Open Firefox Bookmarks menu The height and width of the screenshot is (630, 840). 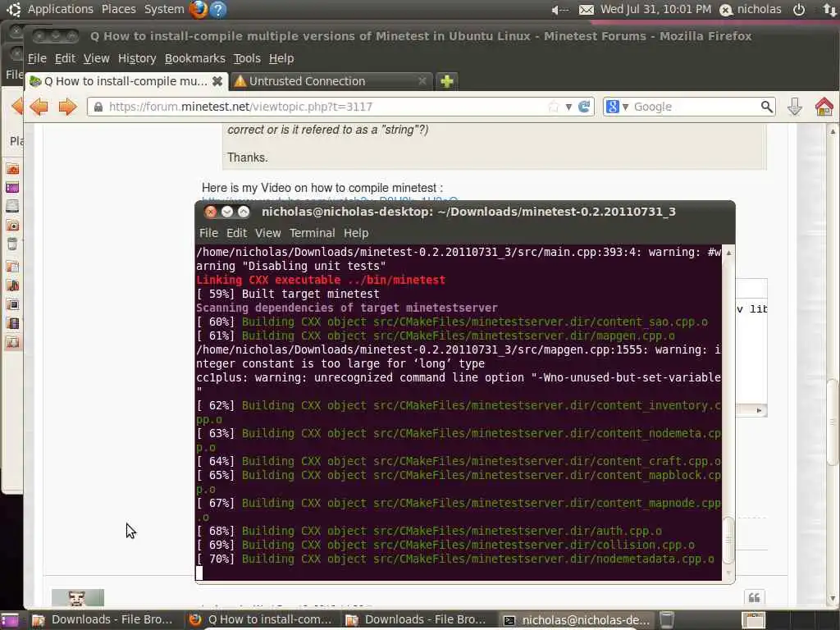coord(195,58)
